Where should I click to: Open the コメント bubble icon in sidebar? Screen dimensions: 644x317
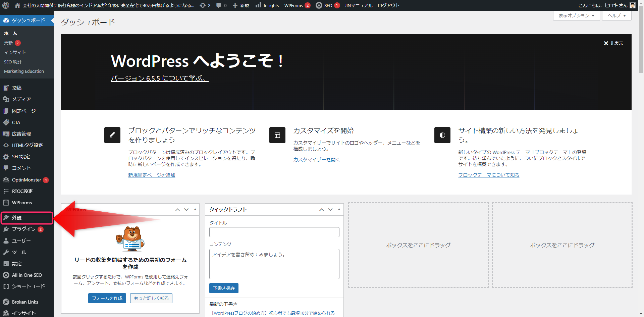[x=6, y=168]
